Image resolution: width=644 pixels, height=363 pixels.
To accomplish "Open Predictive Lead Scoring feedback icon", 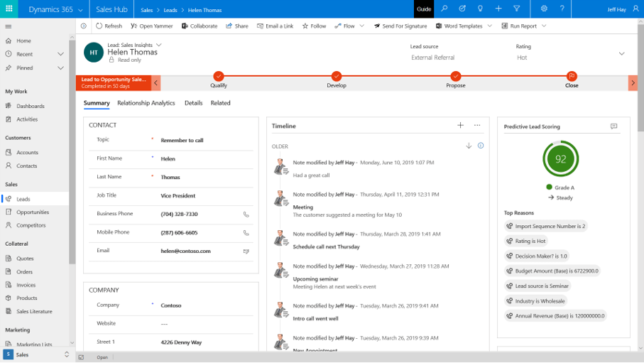I will pos(613,126).
